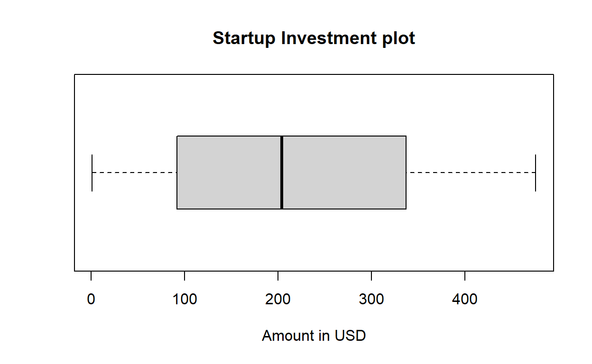Click gray box area left of median
This screenshot has height=364, width=592.
coord(229,173)
